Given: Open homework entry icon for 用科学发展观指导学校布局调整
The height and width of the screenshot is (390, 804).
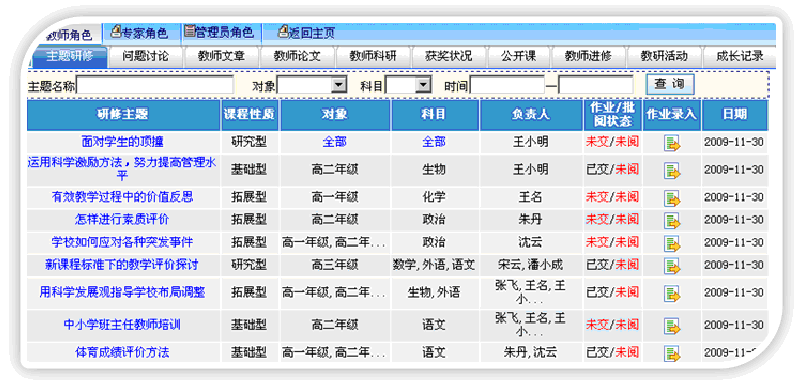Looking at the screenshot, I should coord(672,294).
